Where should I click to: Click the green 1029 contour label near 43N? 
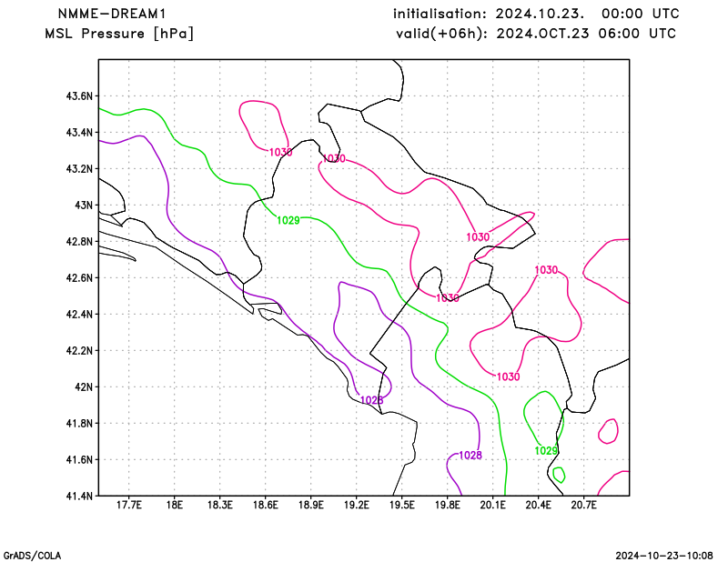point(288,220)
